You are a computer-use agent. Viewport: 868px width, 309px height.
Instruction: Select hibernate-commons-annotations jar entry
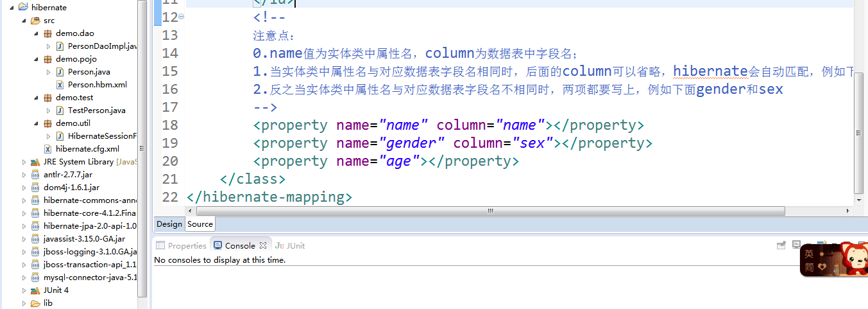coord(83,200)
